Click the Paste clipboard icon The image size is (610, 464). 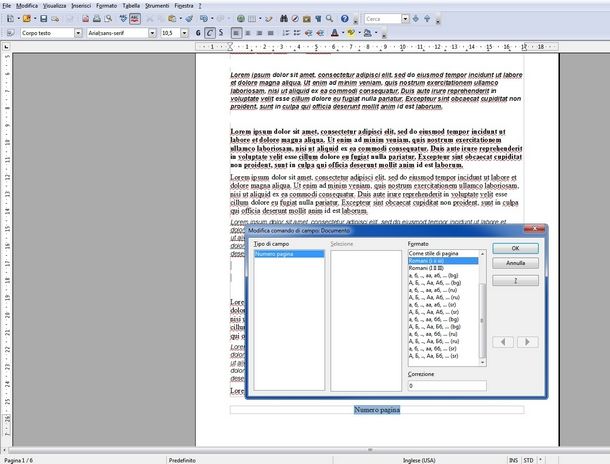pos(172,18)
